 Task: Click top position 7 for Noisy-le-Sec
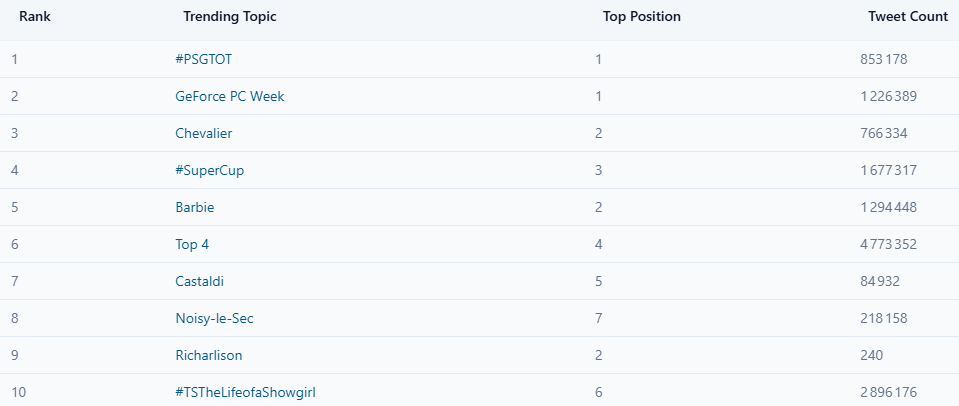pos(598,318)
